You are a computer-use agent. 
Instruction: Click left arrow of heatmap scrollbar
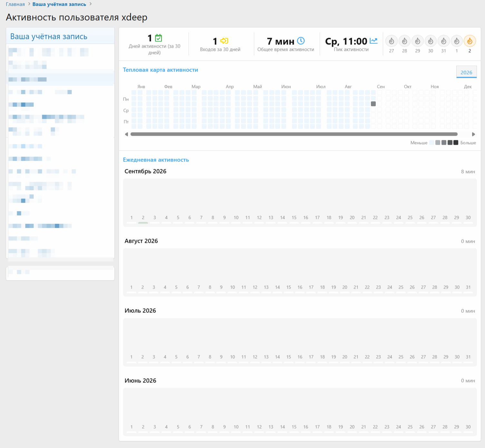[x=126, y=134]
